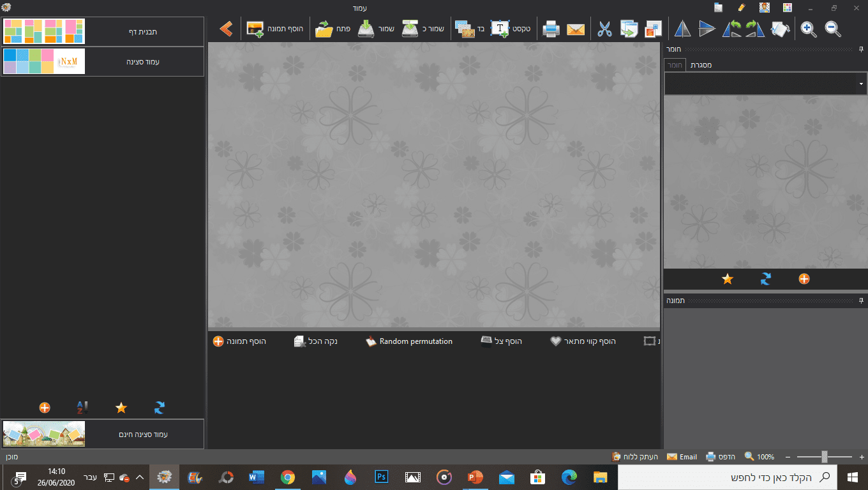Click the blue refresh arrows under the material preview
Screen dimensions: 868x490
pos(765,279)
